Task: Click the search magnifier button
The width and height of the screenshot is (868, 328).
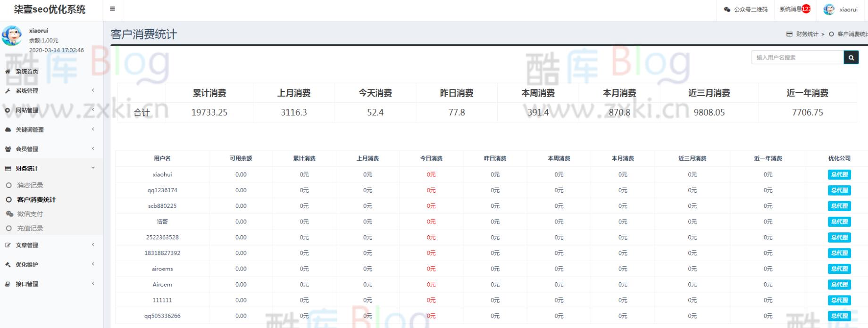Action: click(x=851, y=57)
